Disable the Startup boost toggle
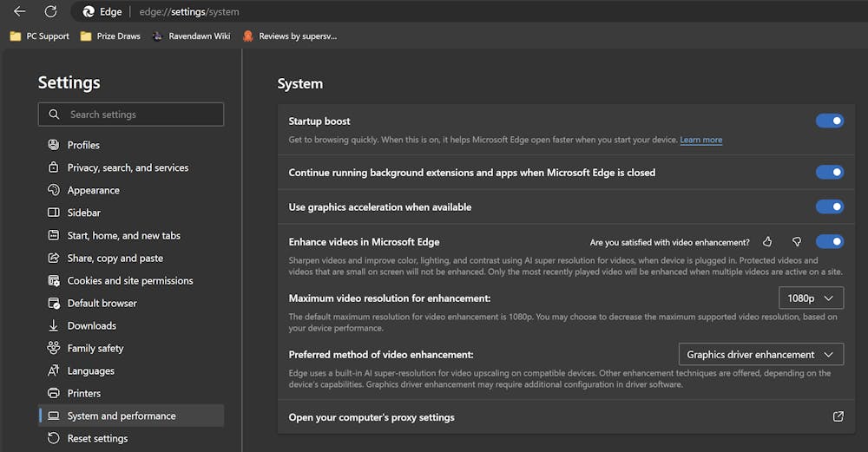This screenshot has height=452, width=868. pyautogui.click(x=829, y=121)
